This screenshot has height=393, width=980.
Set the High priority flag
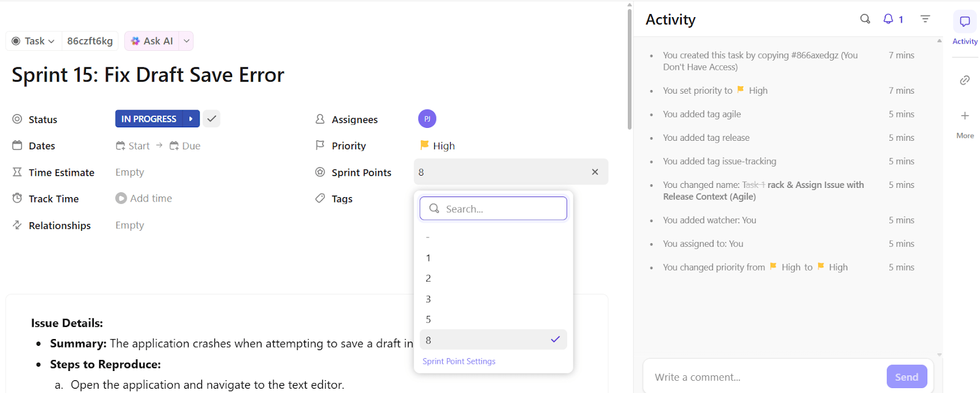(437, 146)
